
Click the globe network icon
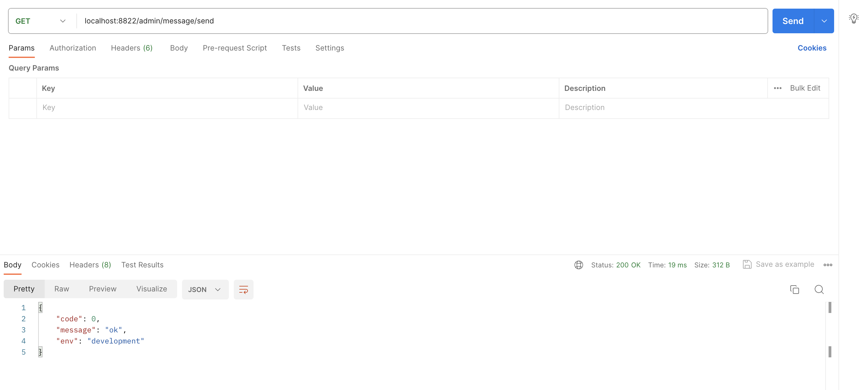tap(578, 265)
